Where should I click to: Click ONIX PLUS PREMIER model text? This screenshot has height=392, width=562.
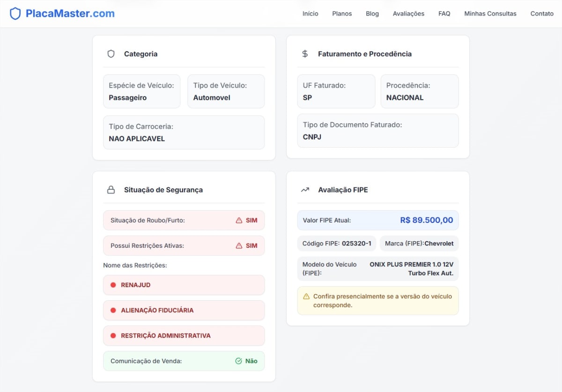412,269
